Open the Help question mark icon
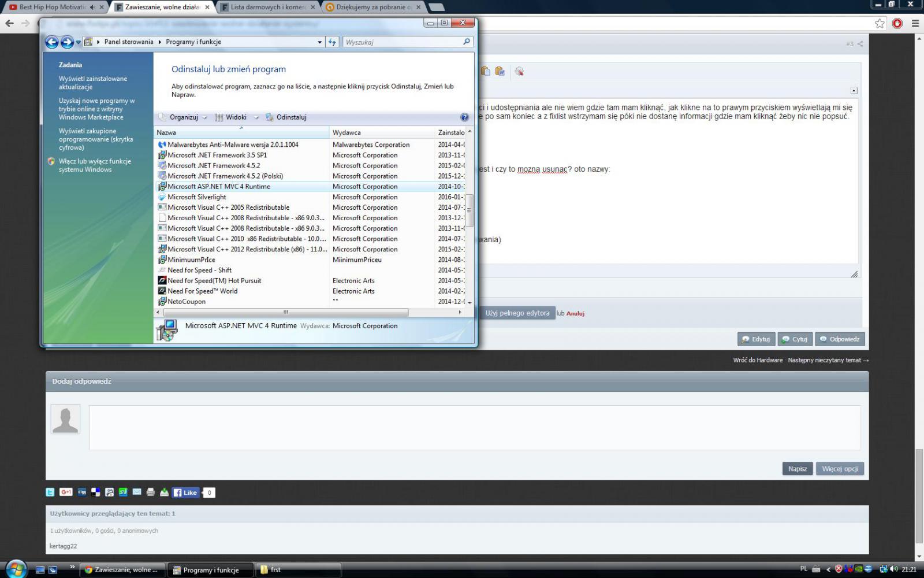 (464, 117)
